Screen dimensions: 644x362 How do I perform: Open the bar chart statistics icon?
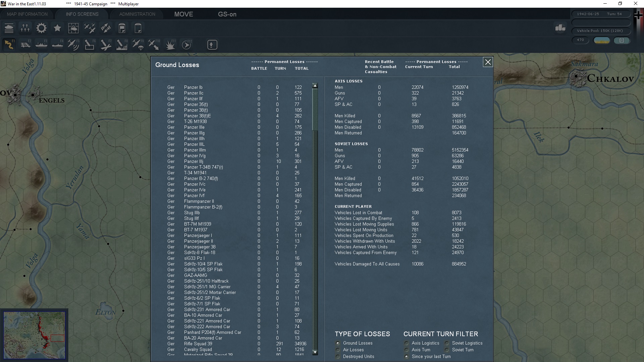pyautogui.click(x=560, y=28)
